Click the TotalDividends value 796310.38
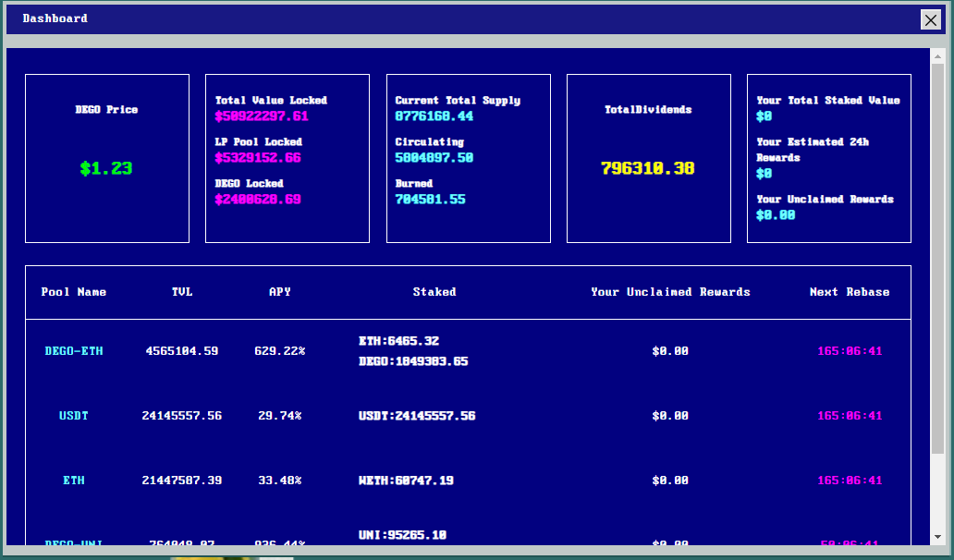The height and width of the screenshot is (560, 954). 648,168
